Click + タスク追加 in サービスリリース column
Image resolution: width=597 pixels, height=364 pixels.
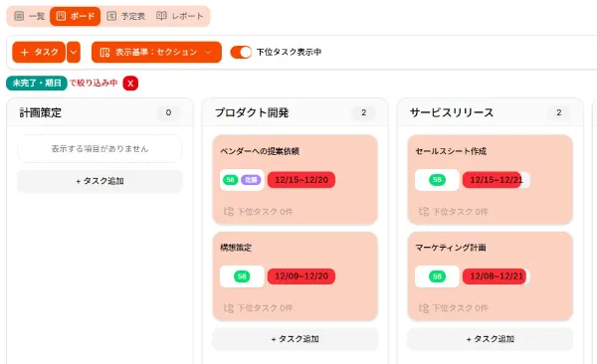click(x=490, y=339)
